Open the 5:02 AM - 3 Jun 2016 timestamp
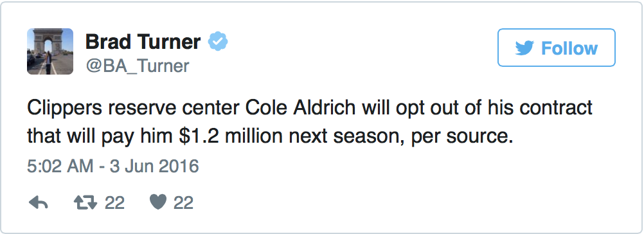Viewport: 644px width, 234px height. (x=113, y=166)
